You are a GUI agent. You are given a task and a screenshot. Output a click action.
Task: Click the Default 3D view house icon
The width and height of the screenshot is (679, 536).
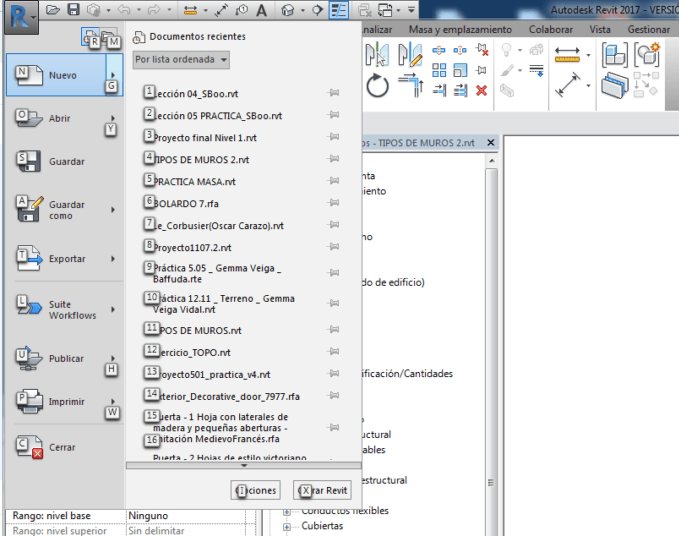click(288, 10)
